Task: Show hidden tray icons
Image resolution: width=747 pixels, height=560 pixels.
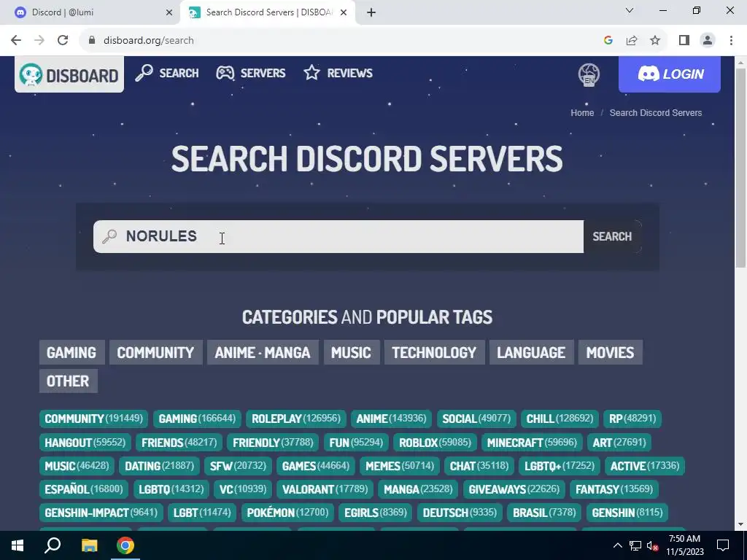Action: (x=617, y=545)
